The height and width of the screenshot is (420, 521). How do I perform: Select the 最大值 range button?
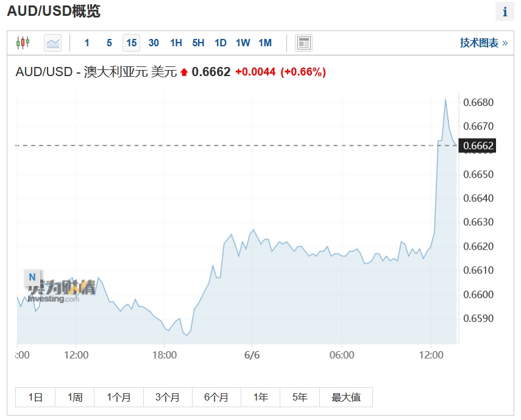click(346, 397)
